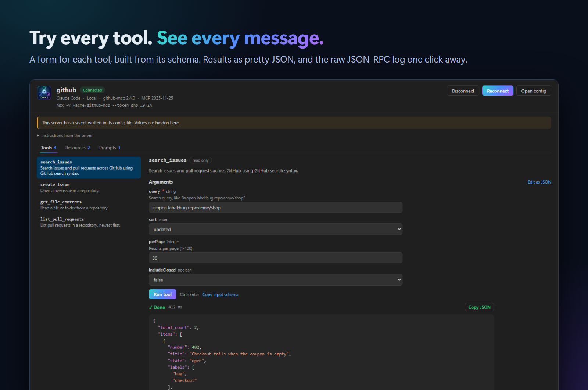Image resolution: width=588 pixels, height=390 pixels.
Task: Click the 412 ms timing text
Action: [175, 307]
